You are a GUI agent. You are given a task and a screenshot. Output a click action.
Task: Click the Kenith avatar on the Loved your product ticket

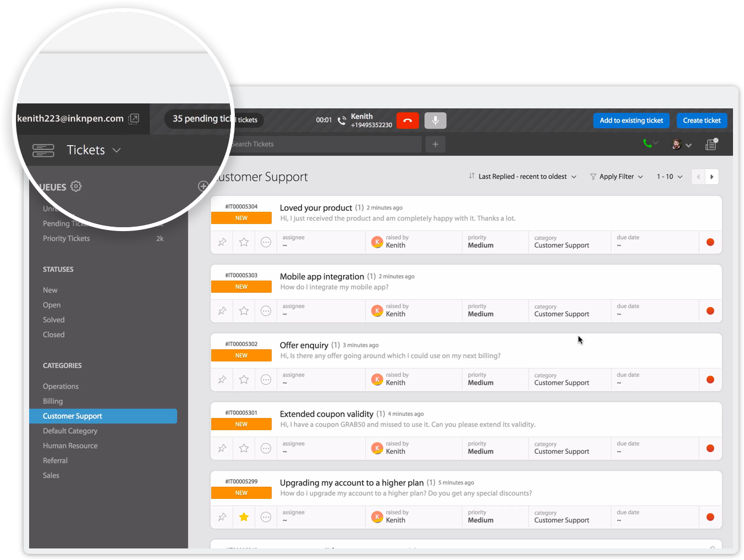point(377,242)
